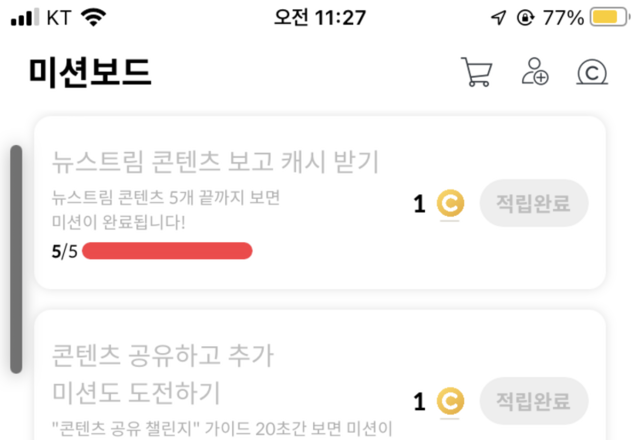Image resolution: width=640 pixels, height=440 pixels.
Task: Click the gray vertical scrollbar handle
Action: pos(16,260)
